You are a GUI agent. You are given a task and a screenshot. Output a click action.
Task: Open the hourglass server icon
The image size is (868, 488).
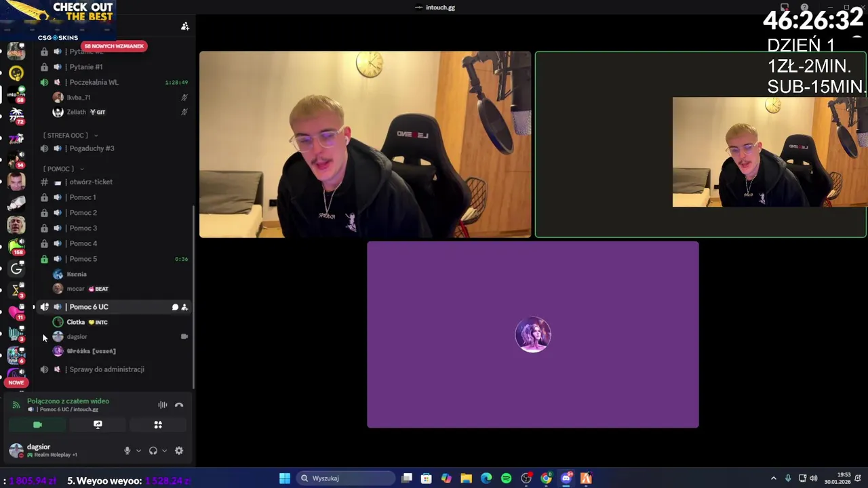[x=16, y=291]
